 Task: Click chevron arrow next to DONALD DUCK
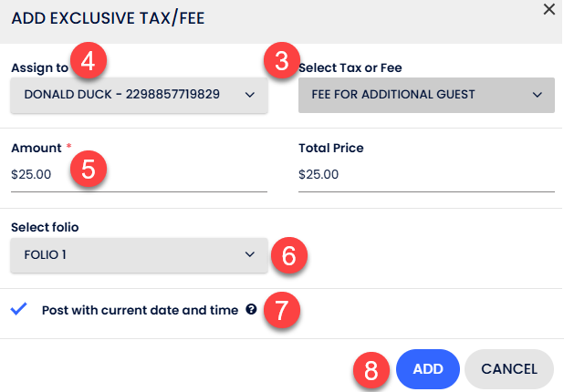251,94
